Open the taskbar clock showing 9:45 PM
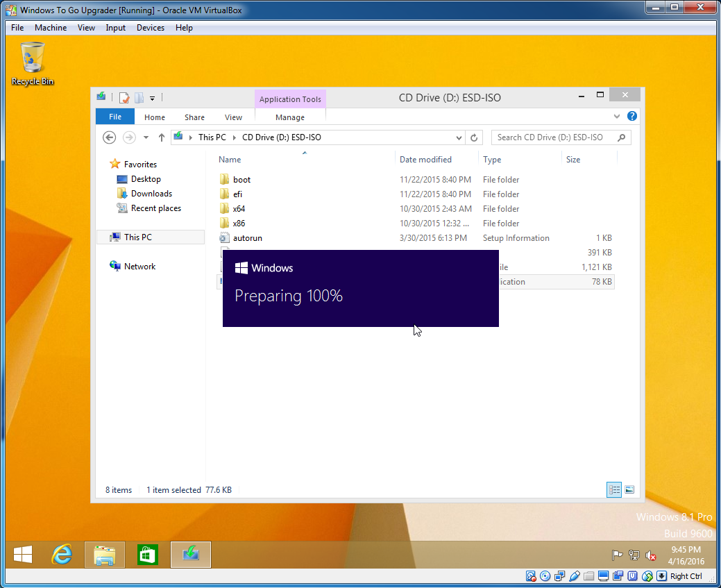 (686, 555)
